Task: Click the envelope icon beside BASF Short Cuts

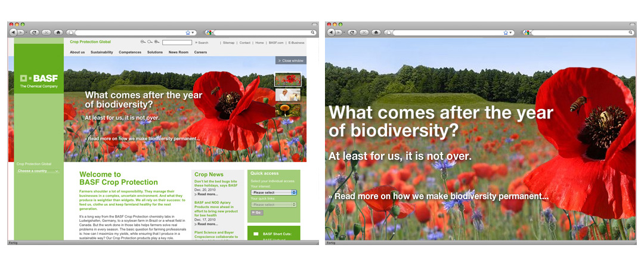Action: [x=256, y=234]
